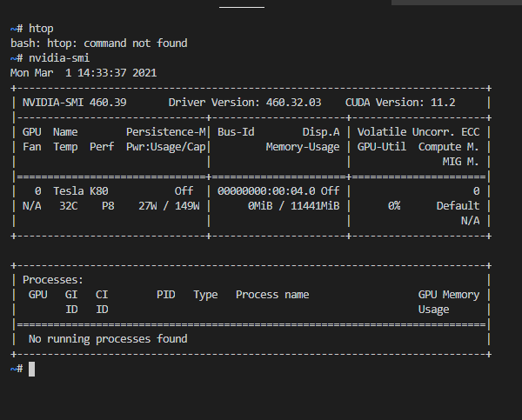Select the temperature value '32C'
The width and height of the screenshot is (522, 420).
pos(68,206)
